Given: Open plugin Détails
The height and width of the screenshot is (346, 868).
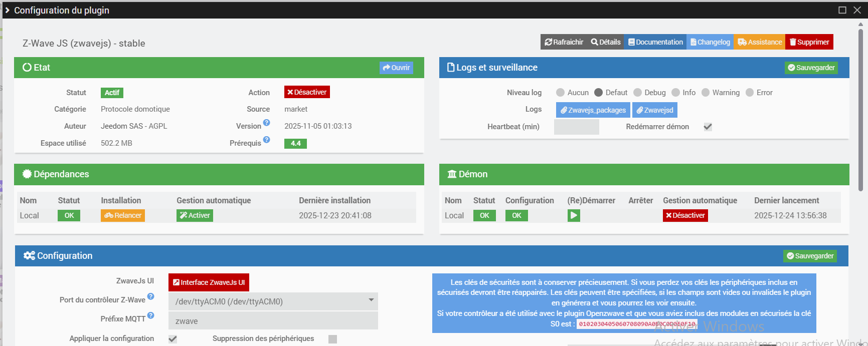Looking at the screenshot, I should point(606,42).
